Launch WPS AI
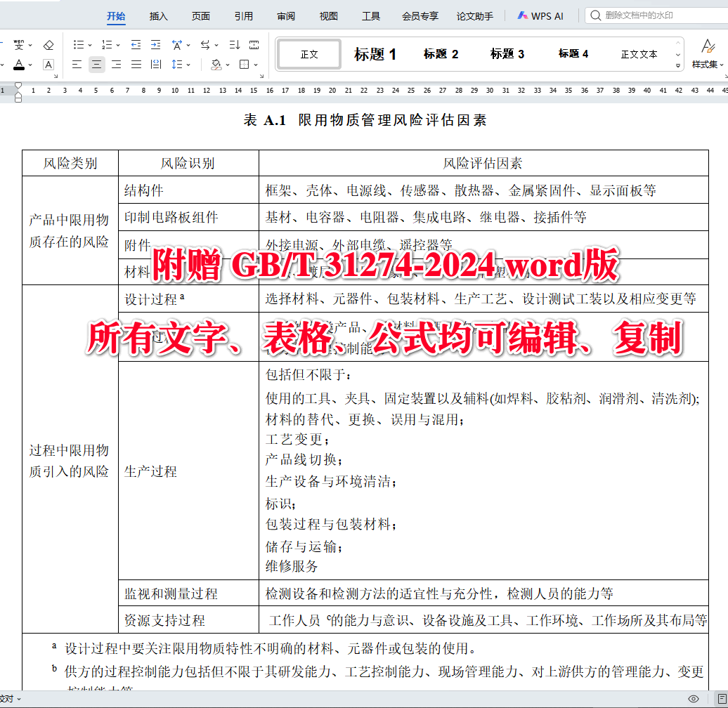Screen dimensions: 728x708 [x=540, y=16]
